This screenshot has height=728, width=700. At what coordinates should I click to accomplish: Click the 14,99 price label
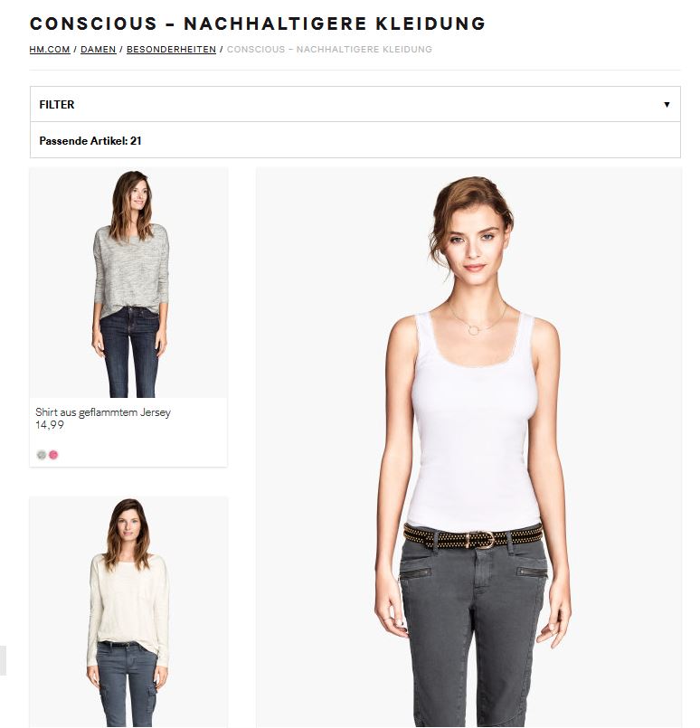[x=50, y=425]
